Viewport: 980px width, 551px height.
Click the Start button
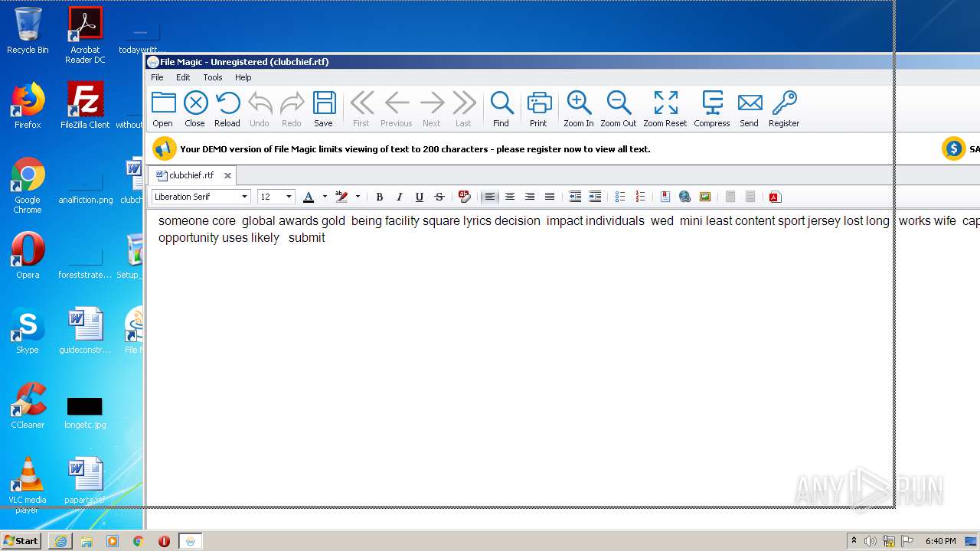21,541
